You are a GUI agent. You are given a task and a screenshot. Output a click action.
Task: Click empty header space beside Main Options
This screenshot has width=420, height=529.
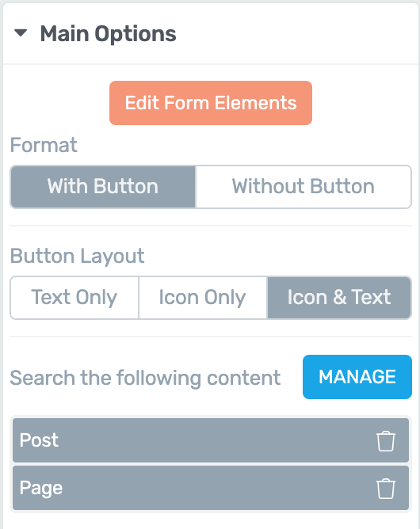tap(297, 34)
